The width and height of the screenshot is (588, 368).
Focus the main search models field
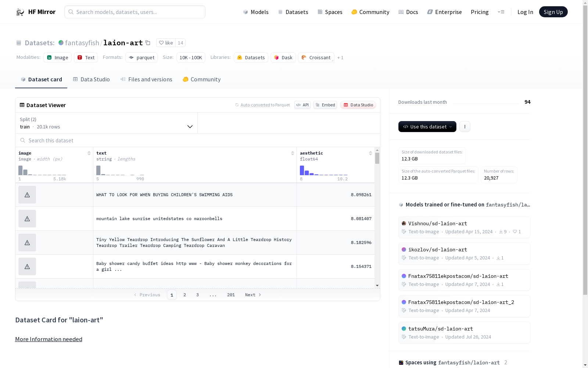[x=135, y=12]
